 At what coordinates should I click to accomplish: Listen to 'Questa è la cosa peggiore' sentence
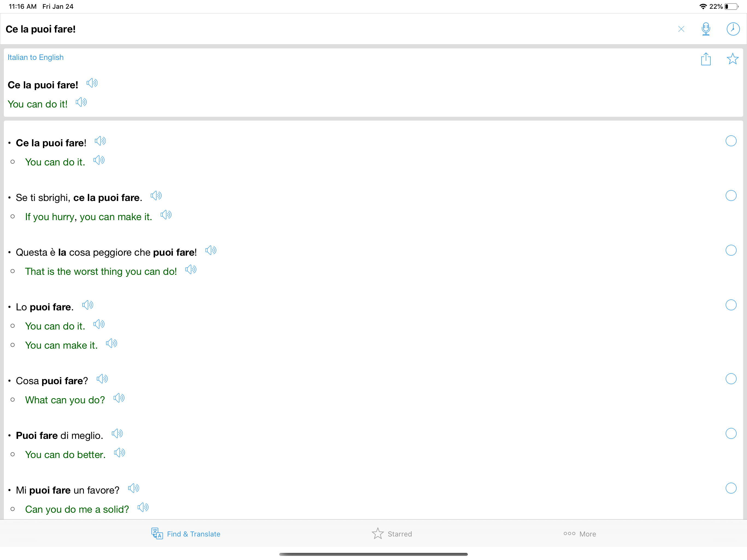pyautogui.click(x=211, y=251)
